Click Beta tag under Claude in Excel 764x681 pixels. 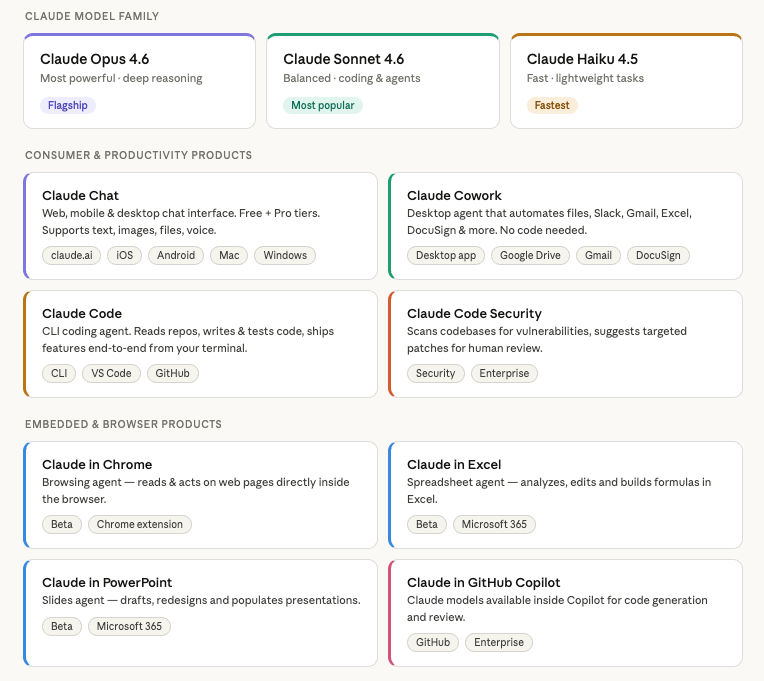tap(427, 524)
